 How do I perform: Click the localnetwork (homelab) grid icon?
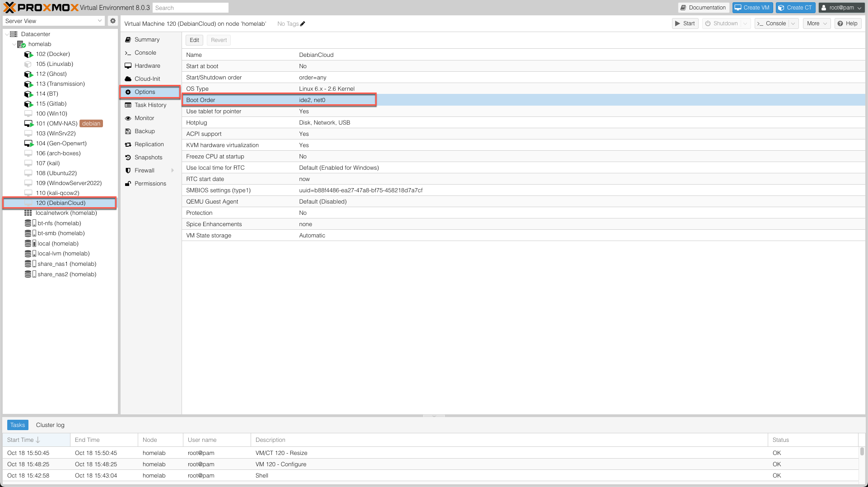tap(28, 213)
